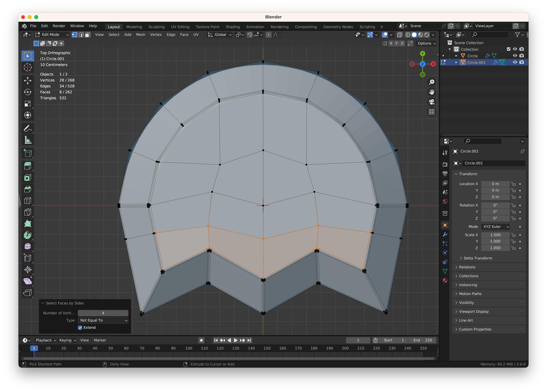The height and width of the screenshot is (392, 547).
Task: Click the Marker menu in timeline
Action: (x=100, y=340)
